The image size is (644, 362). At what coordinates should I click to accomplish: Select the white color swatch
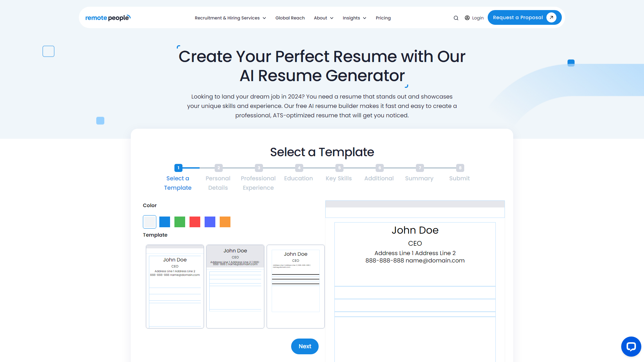[x=149, y=222]
